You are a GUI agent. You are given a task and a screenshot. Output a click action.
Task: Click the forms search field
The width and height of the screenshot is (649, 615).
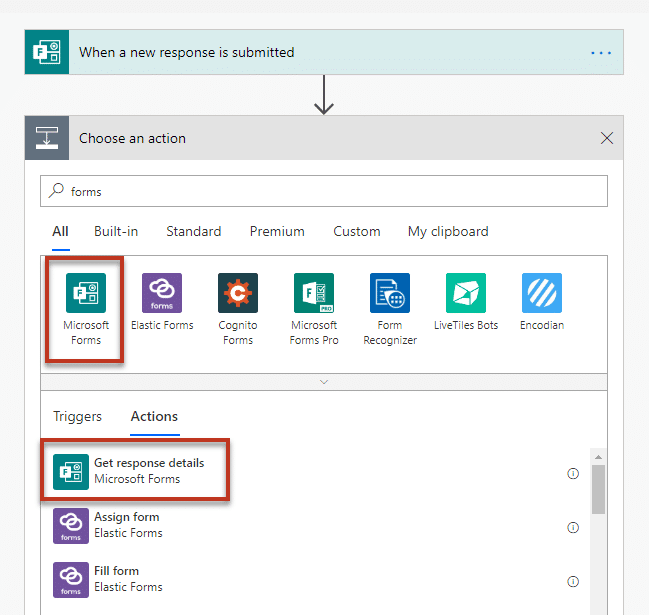(x=330, y=191)
